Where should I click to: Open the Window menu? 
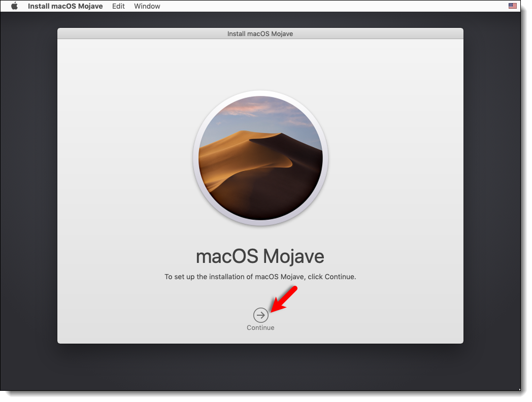click(147, 6)
